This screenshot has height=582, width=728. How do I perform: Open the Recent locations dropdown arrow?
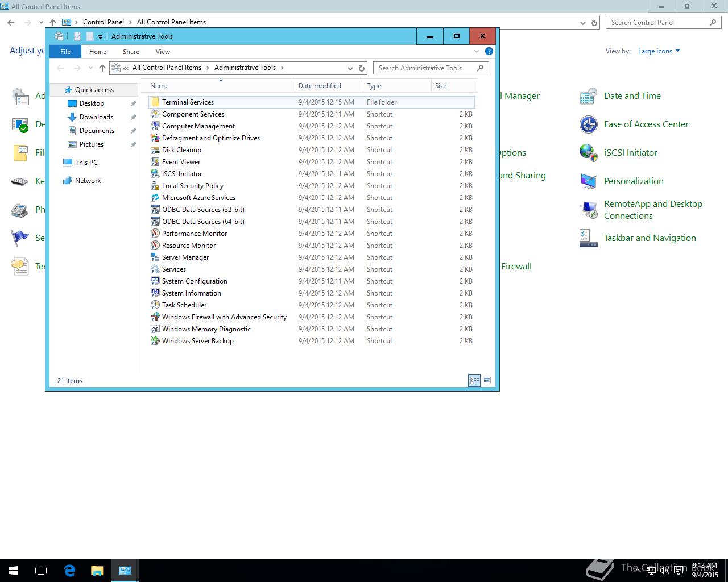(90, 68)
